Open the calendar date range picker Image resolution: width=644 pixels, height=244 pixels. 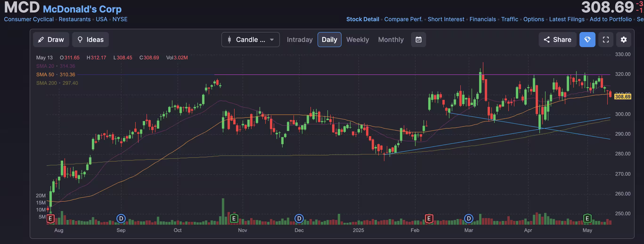click(419, 40)
